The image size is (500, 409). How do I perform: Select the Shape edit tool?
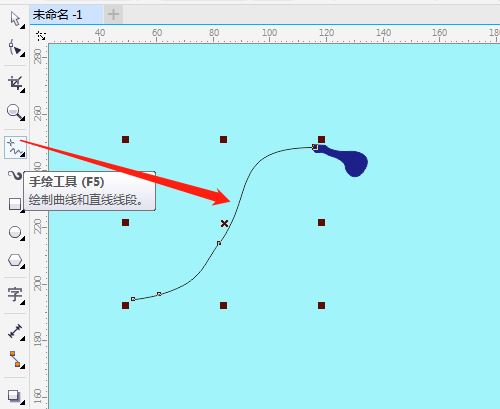(x=15, y=48)
